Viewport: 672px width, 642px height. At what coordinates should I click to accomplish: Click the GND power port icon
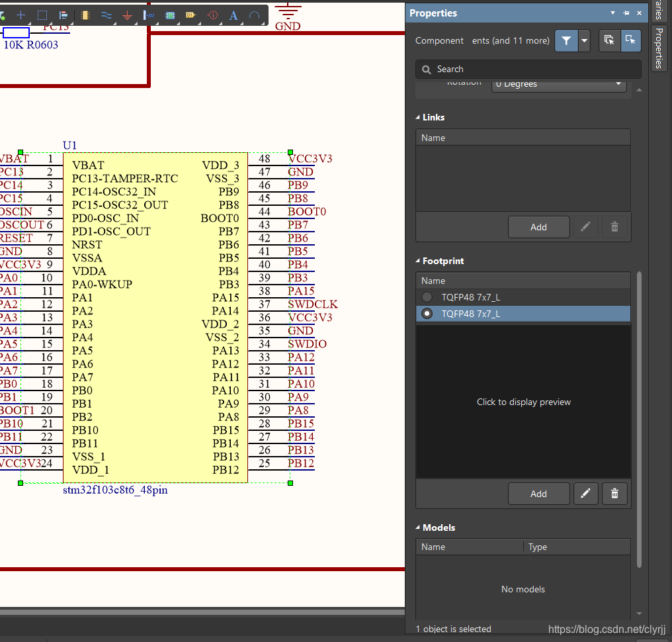[128, 15]
